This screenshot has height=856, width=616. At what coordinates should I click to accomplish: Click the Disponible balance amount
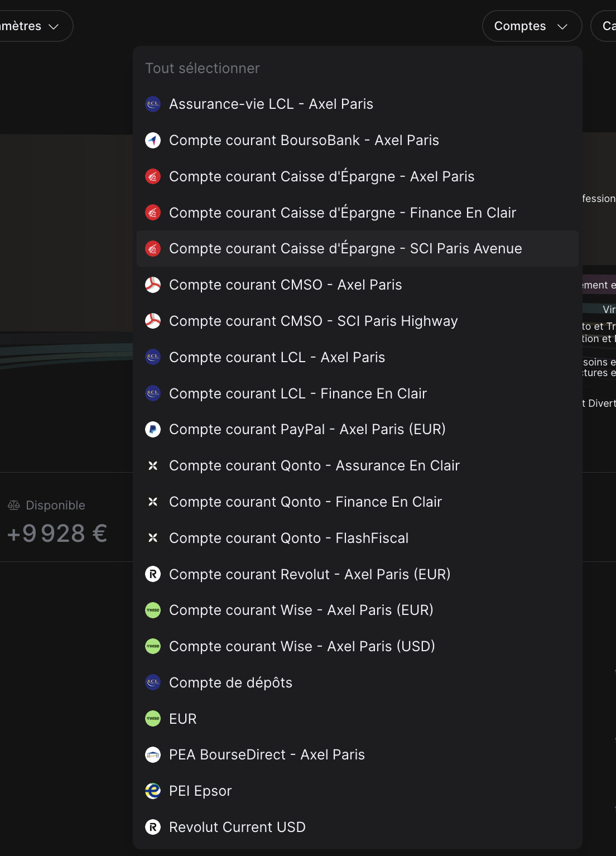coord(57,533)
